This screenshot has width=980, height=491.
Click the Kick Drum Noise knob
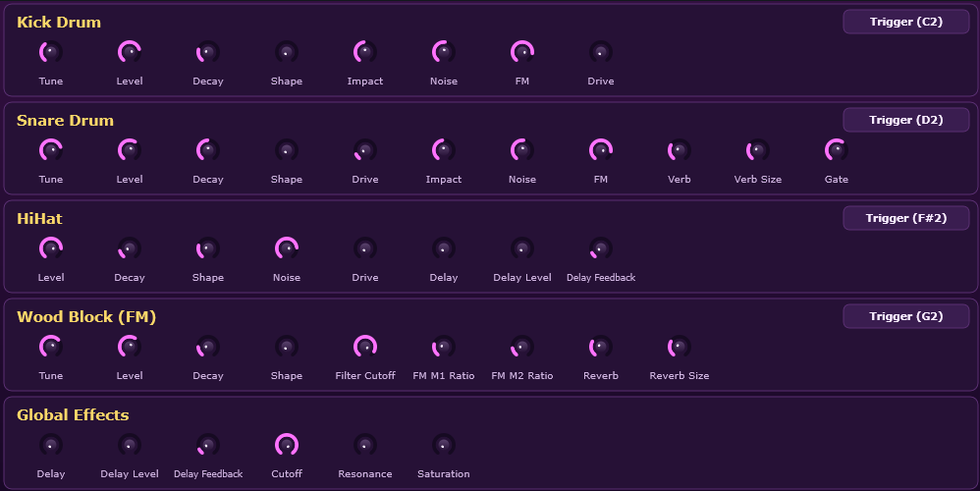pyautogui.click(x=444, y=52)
